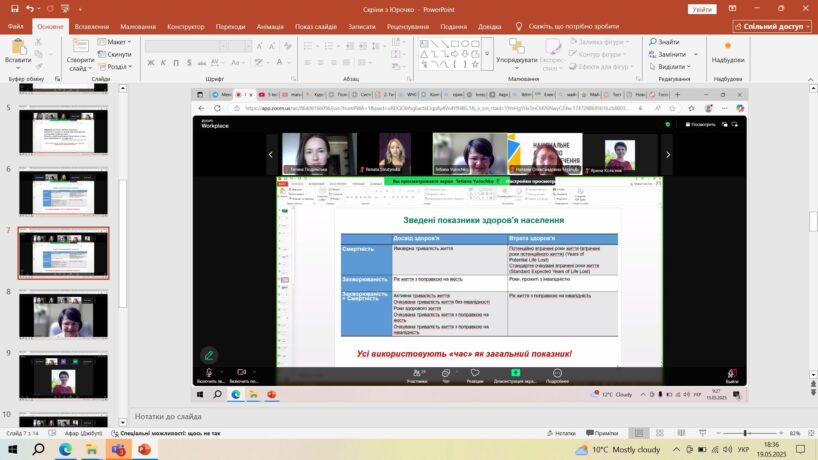
Task: Switch to the Анімація ribbon tab
Action: tap(269, 27)
